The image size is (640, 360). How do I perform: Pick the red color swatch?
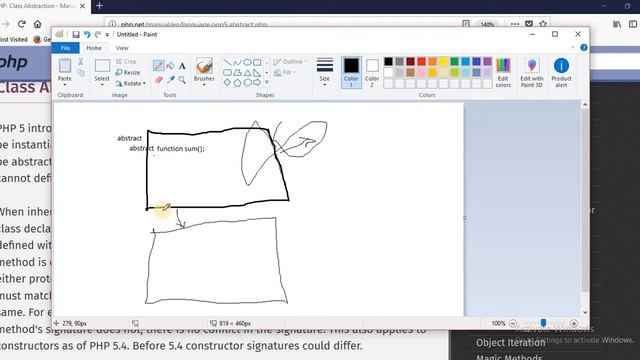pos(422,62)
